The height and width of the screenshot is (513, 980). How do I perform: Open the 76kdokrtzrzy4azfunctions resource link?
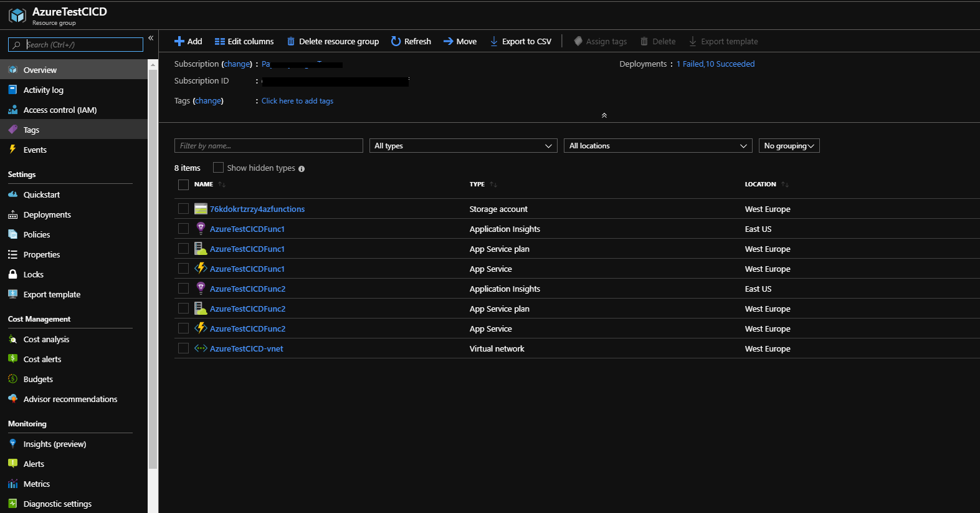(x=257, y=209)
